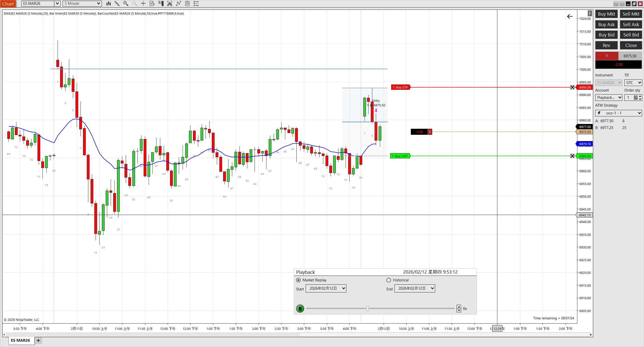Add a new chart tab with plus
The image size is (644, 347).
(x=38, y=340)
